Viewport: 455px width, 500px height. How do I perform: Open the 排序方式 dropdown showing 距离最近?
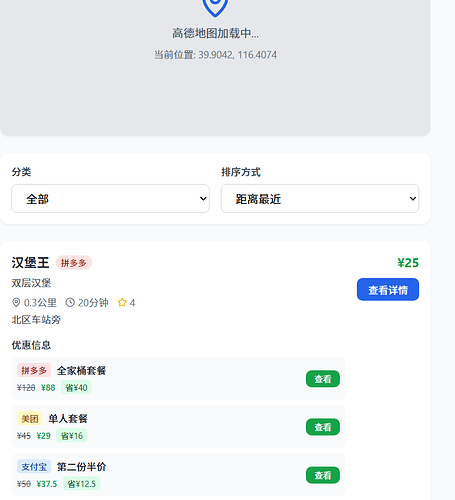[320, 199]
